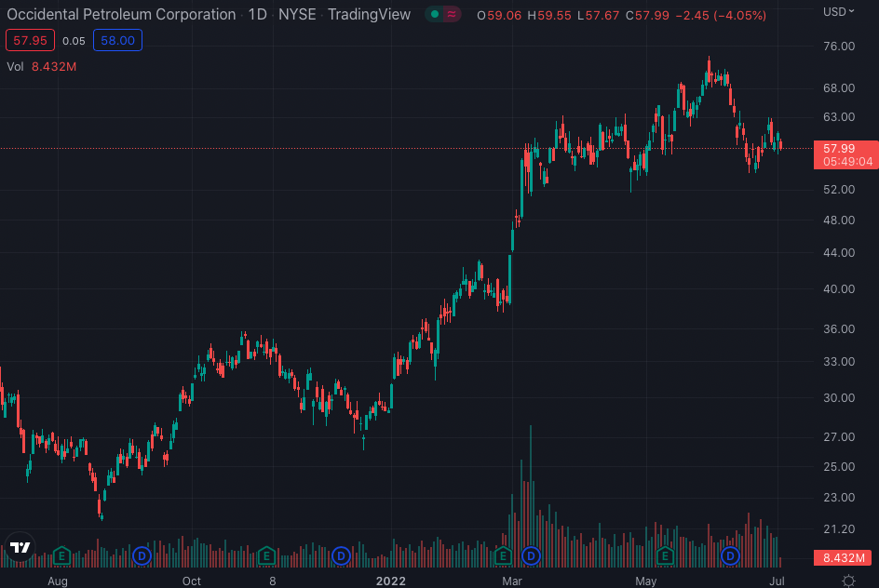
Task: Open dividend marker D right after Mar
Action: (531, 556)
